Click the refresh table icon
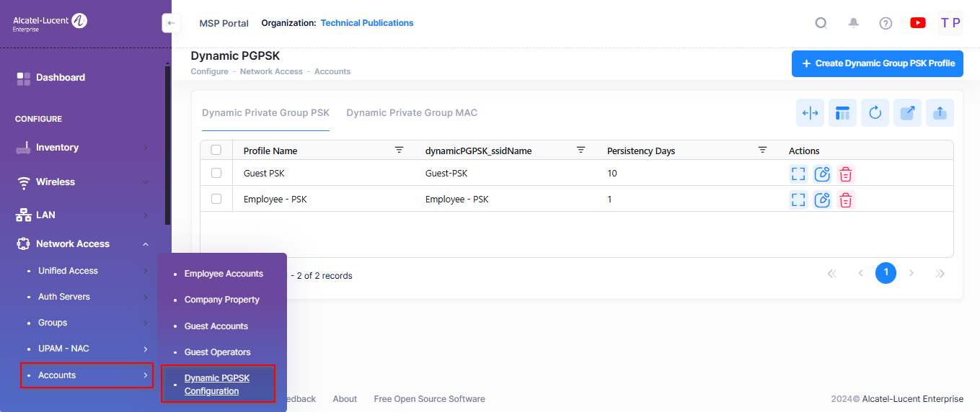Viewport: 980px width, 412px height. click(875, 113)
